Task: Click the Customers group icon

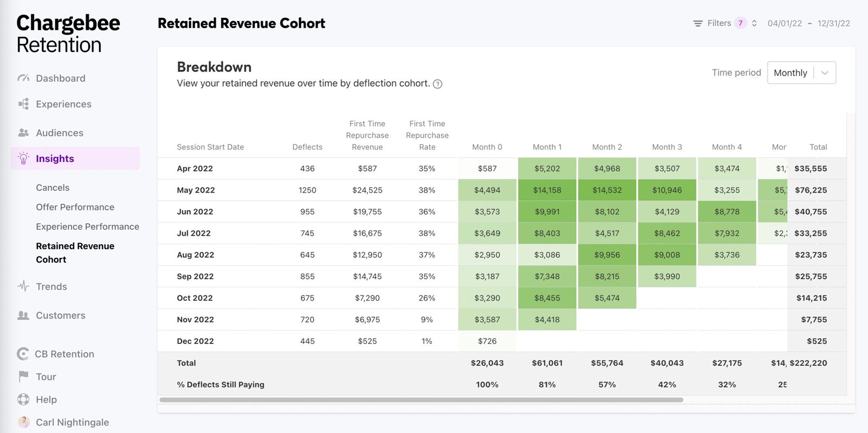Action: 23,315
